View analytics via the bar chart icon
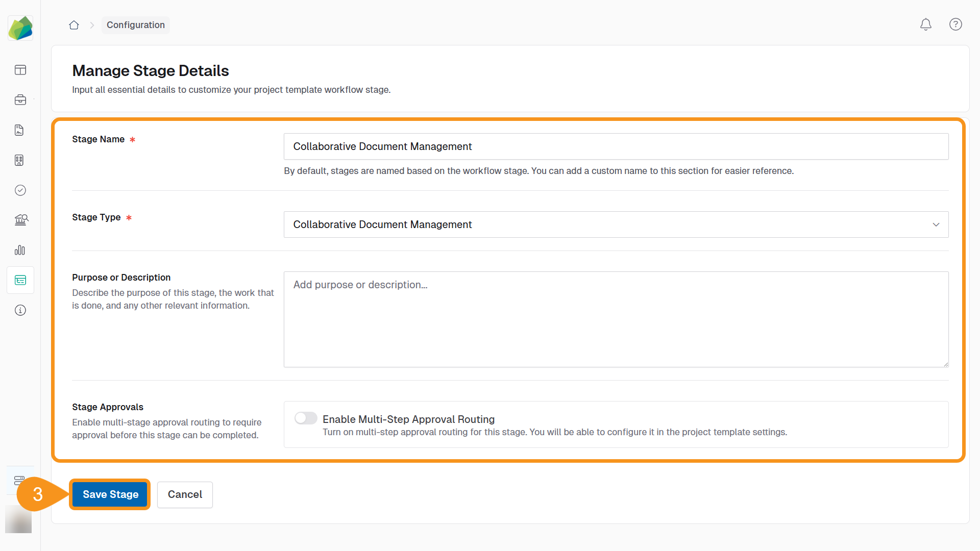The height and width of the screenshot is (551, 980). click(x=20, y=250)
